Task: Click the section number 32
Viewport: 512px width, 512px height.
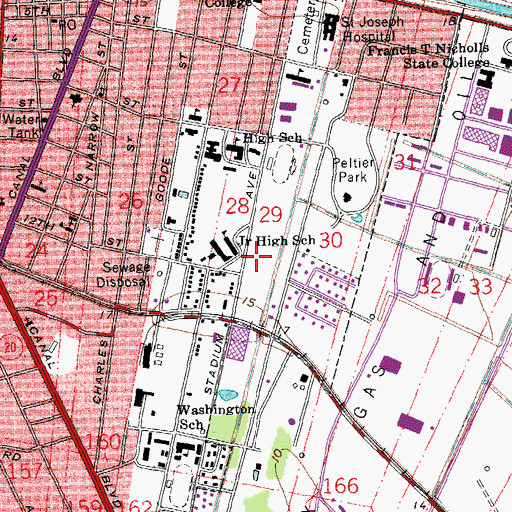Action: (x=430, y=286)
